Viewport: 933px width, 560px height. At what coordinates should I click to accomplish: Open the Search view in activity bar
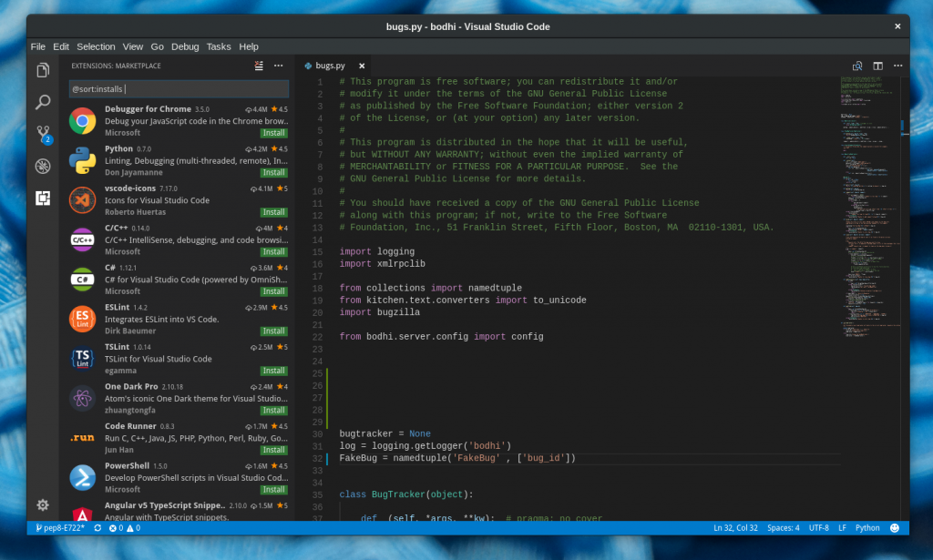[43, 102]
